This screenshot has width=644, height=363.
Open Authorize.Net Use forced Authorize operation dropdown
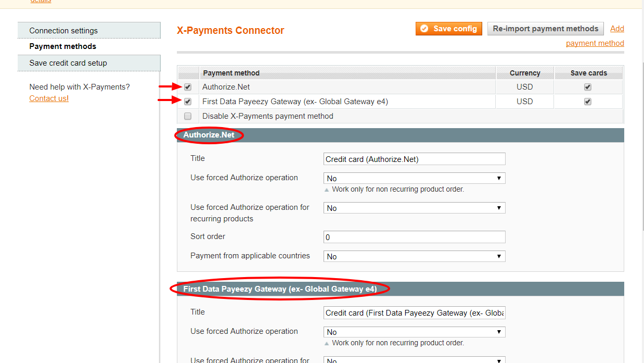pyautogui.click(x=415, y=178)
